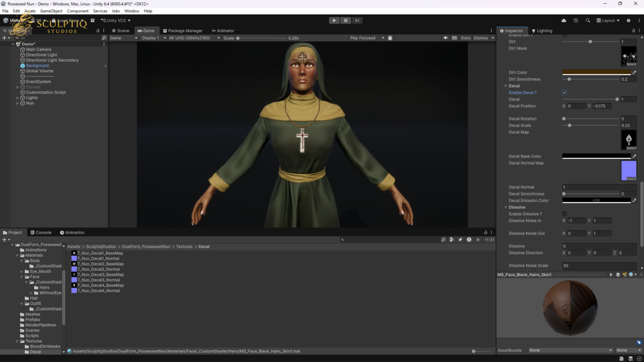This screenshot has height=362, width=644.
Task: Open the Animation tab
Action: pyautogui.click(x=72, y=232)
